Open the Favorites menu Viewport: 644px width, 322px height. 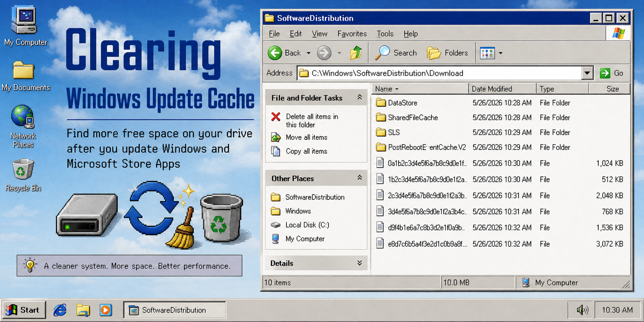point(352,34)
